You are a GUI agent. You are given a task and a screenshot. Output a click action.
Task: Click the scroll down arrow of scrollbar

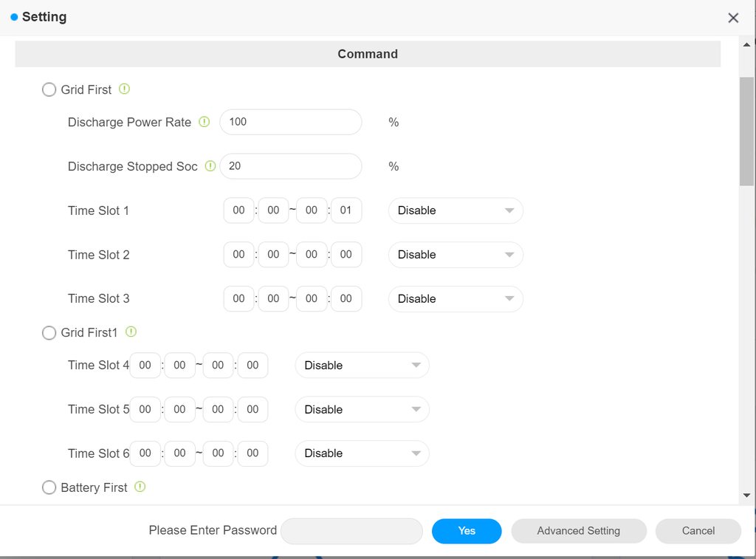[x=746, y=495]
